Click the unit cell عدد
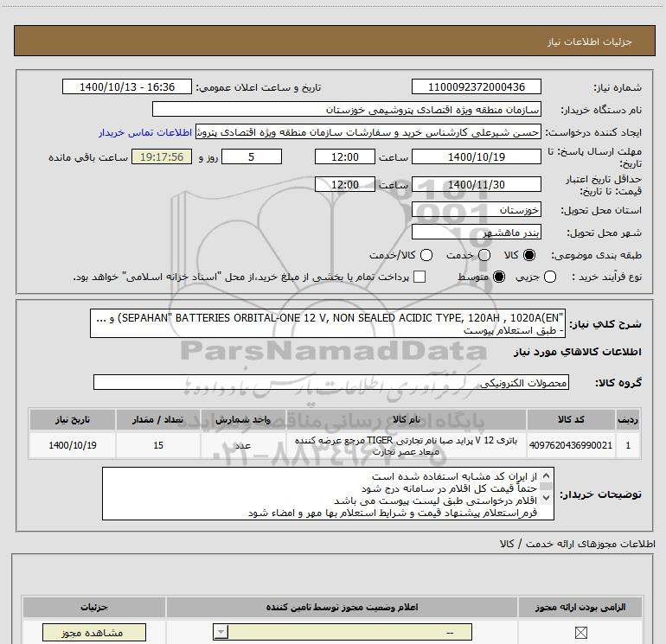The width and height of the screenshot is (666, 644). [243, 445]
